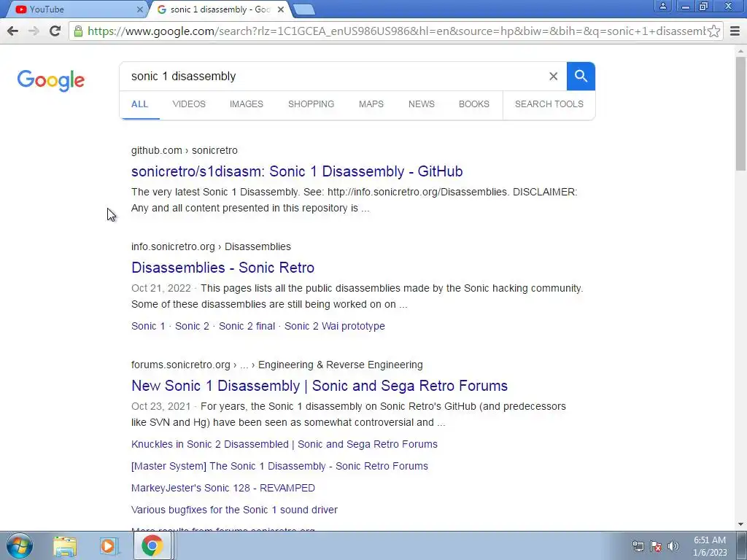Open sonicretro/s1disasm GitHub result

(x=297, y=171)
